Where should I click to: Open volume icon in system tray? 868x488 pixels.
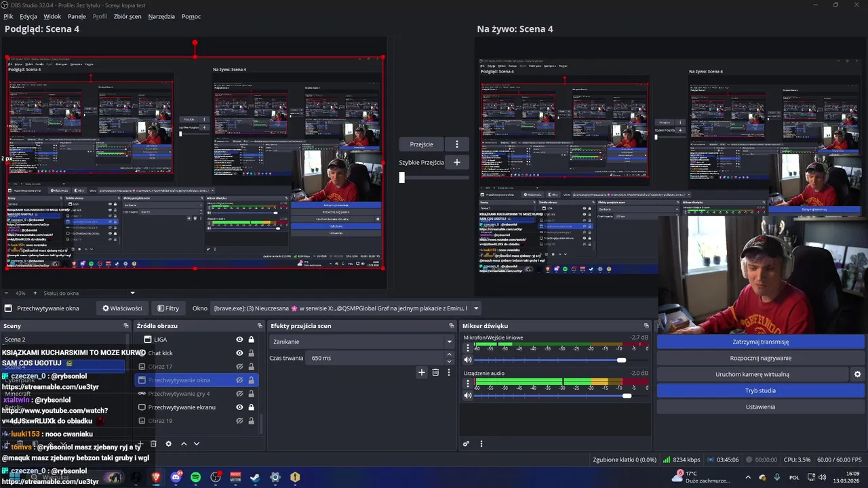(822, 477)
